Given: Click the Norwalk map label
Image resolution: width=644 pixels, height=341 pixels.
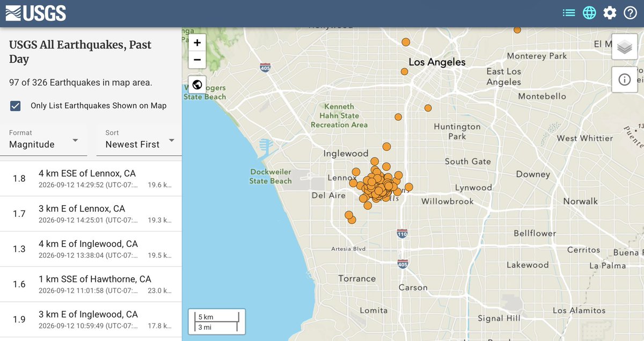Looking at the screenshot, I should 580,201.
